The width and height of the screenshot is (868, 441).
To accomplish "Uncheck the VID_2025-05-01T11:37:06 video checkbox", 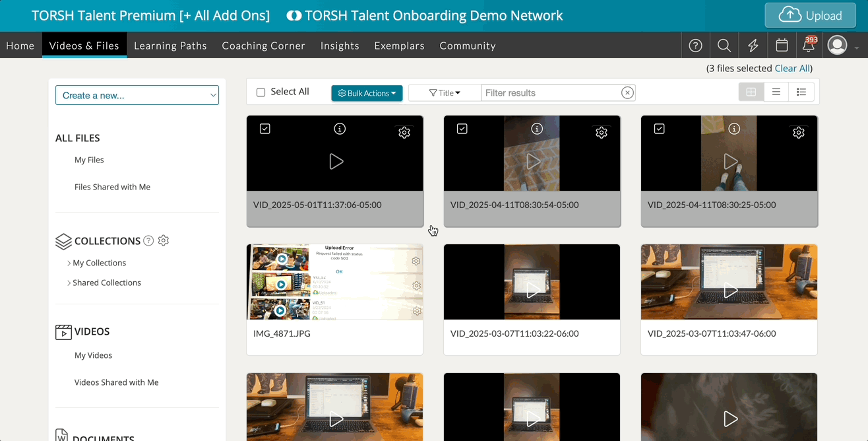I will 264,129.
